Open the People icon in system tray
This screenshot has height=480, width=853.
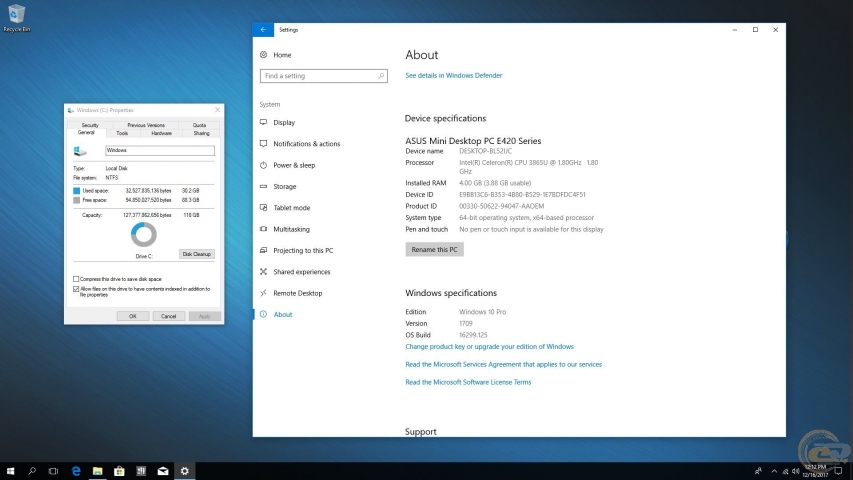pyautogui.click(x=758, y=471)
